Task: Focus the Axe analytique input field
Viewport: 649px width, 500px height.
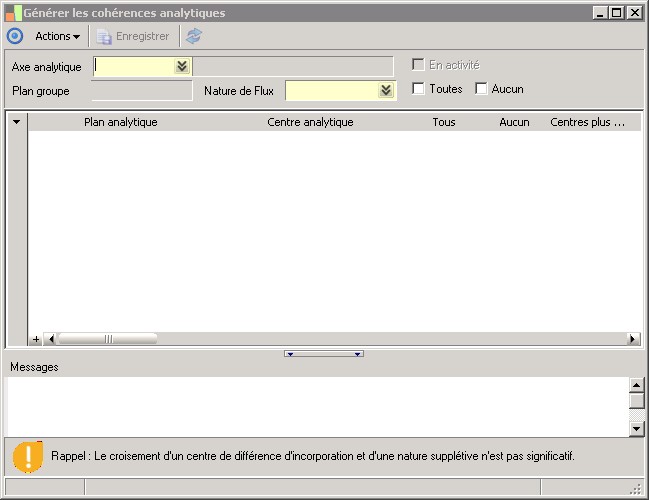Action: (134, 66)
